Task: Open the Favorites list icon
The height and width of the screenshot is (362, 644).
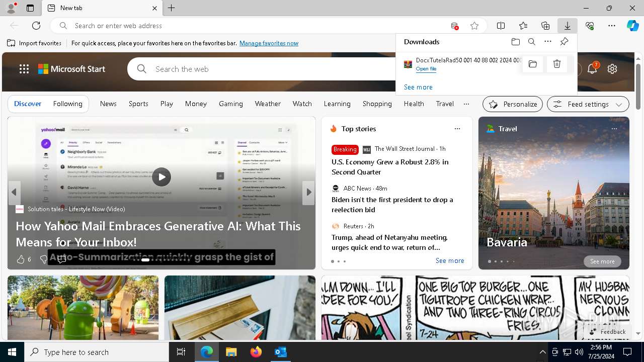Action: [523, 26]
